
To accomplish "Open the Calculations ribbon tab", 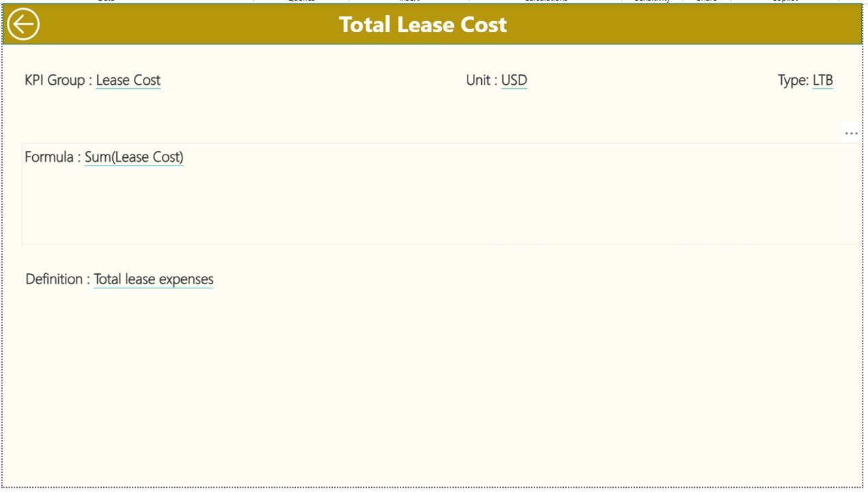I will [x=545, y=1].
